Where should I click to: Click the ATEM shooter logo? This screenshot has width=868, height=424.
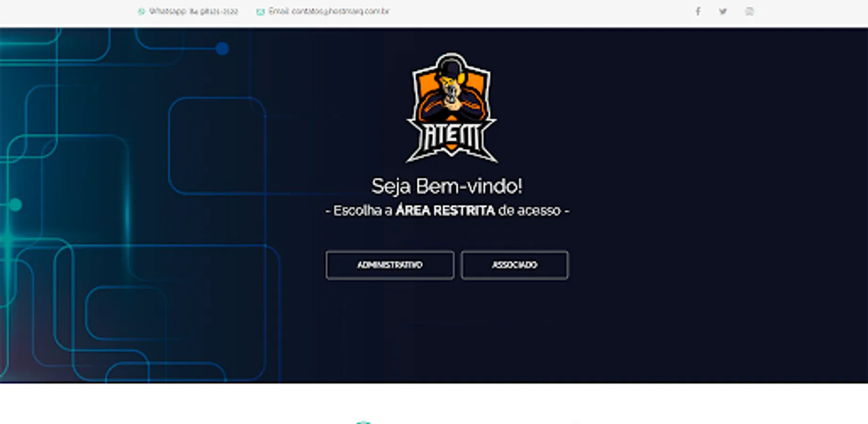pyautogui.click(x=451, y=108)
